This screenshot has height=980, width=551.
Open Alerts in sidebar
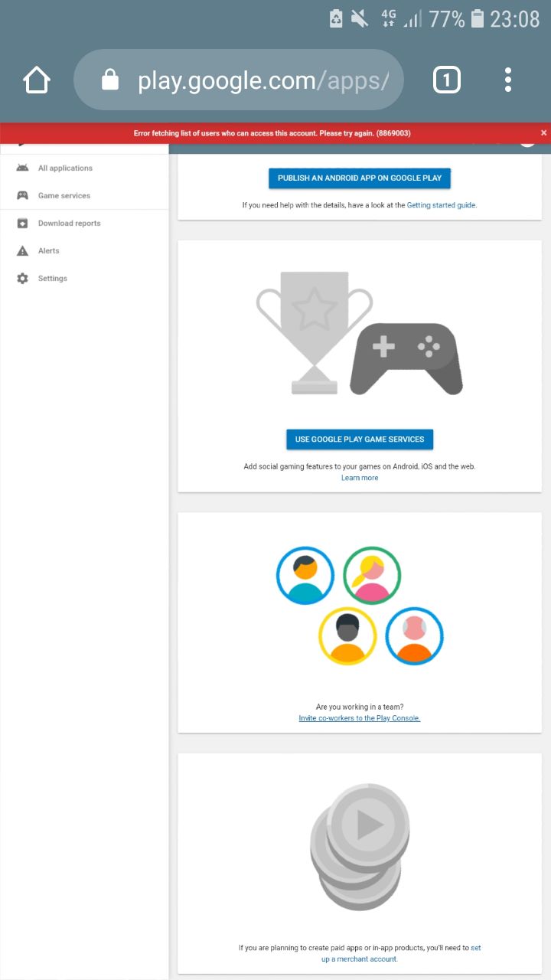pyautogui.click(x=49, y=250)
